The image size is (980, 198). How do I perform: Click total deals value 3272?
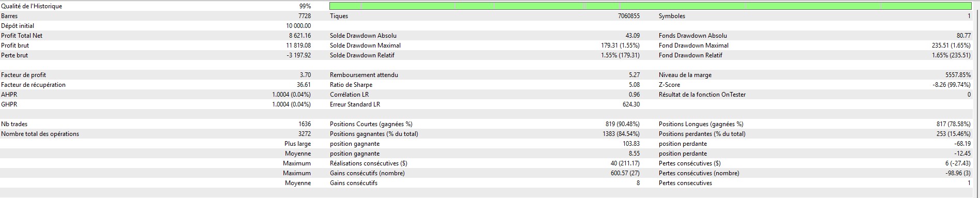(x=305, y=134)
